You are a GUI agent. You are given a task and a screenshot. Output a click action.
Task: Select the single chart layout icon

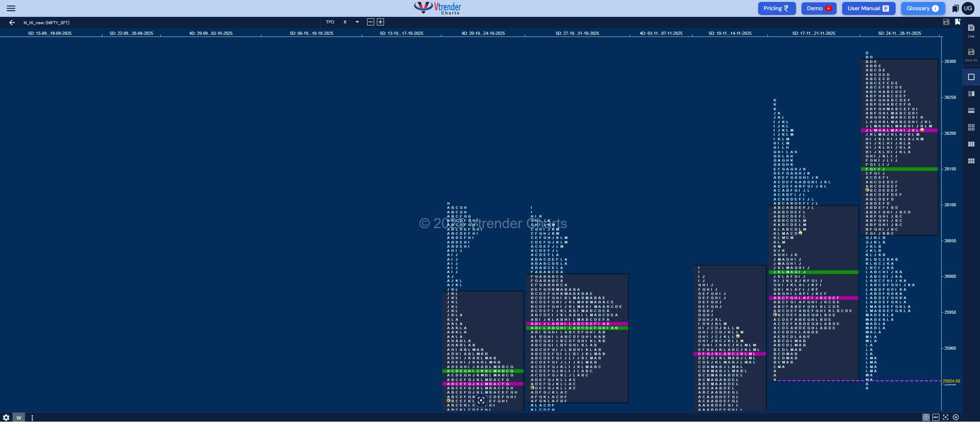point(971,77)
